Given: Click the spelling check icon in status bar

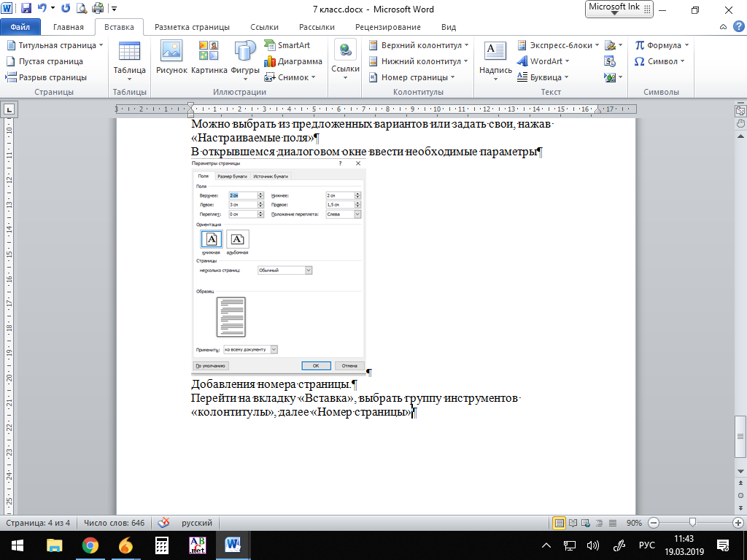Looking at the screenshot, I should [164, 523].
